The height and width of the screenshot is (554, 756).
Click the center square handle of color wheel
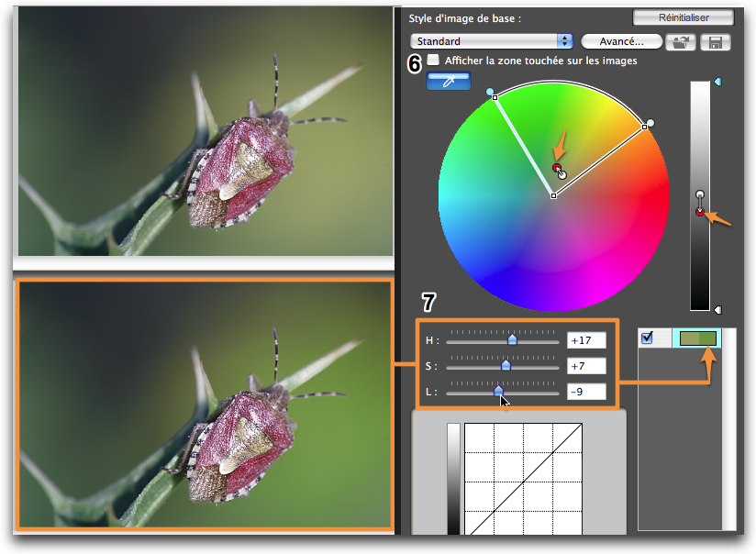point(553,195)
